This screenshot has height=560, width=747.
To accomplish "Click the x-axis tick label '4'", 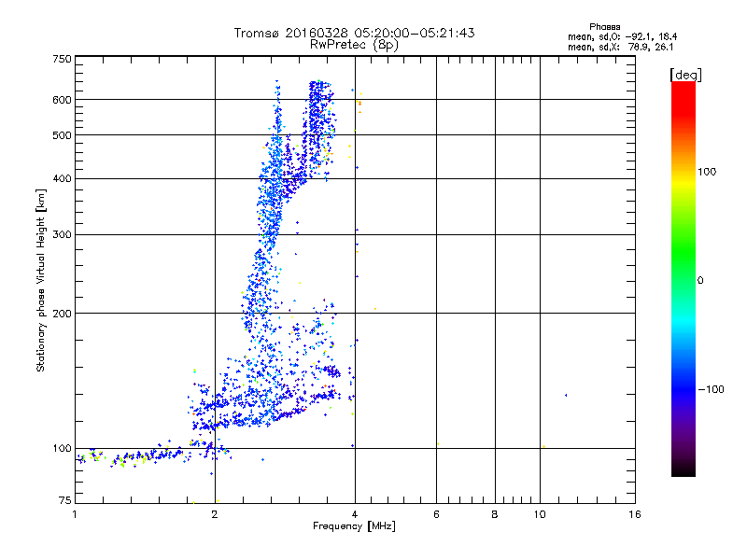I will [355, 514].
